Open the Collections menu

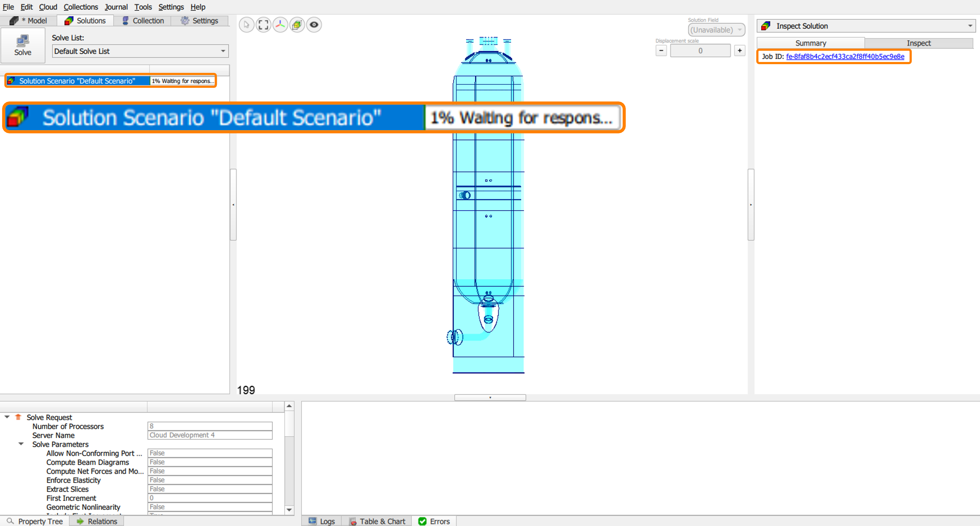(81, 7)
